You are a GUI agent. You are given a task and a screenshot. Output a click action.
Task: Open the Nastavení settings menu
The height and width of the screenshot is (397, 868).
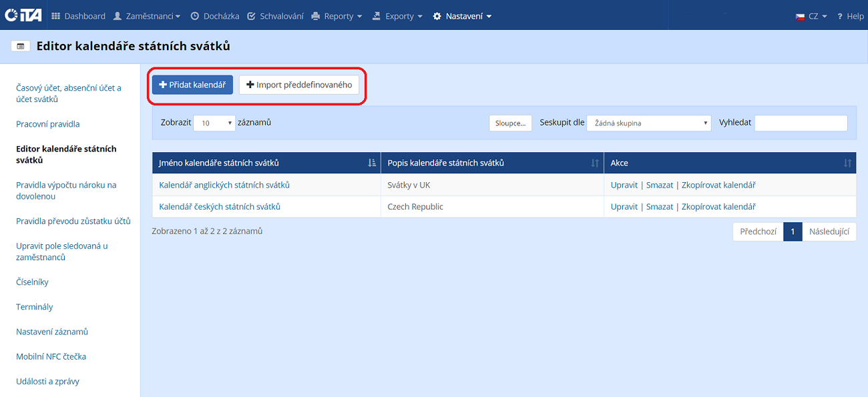click(462, 16)
